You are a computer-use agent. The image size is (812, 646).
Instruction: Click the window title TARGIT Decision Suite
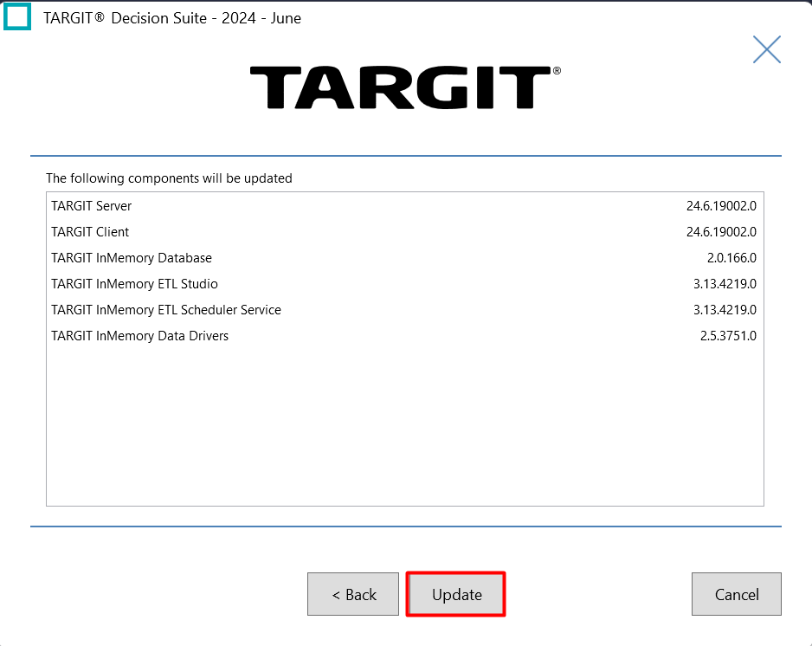pyautogui.click(x=172, y=18)
